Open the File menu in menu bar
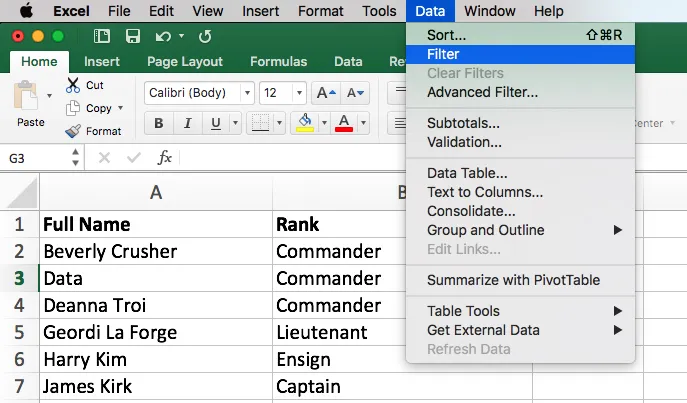This screenshot has width=687, height=403. pos(119,11)
